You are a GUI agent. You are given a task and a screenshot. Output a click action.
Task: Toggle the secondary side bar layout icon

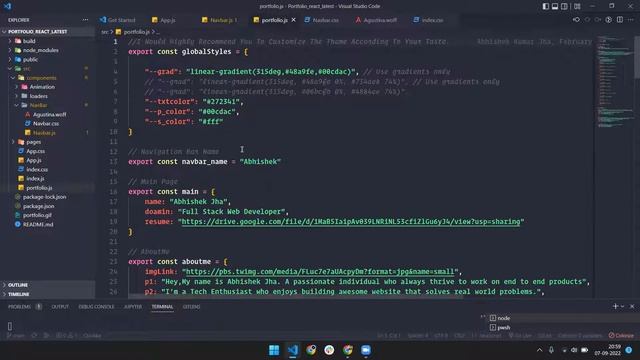coord(564,6)
